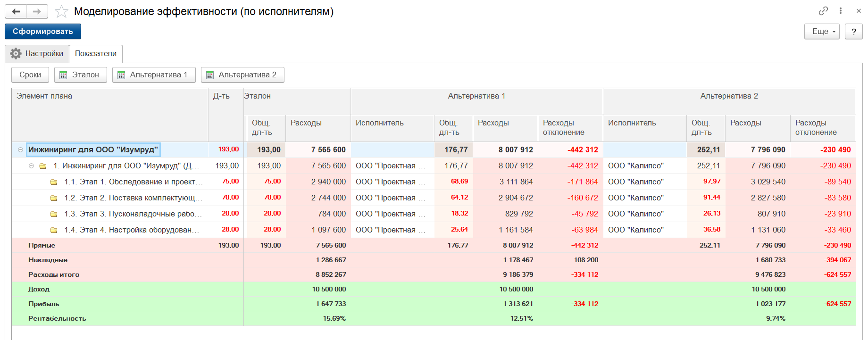Open the Эталон table button
868x340 pixels.
coord(80,75)
